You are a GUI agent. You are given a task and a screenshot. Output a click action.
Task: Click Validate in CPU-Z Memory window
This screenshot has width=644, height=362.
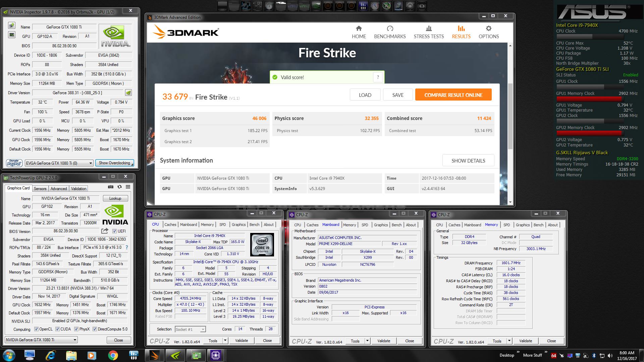pyautogui.click(x=526, y=341)
